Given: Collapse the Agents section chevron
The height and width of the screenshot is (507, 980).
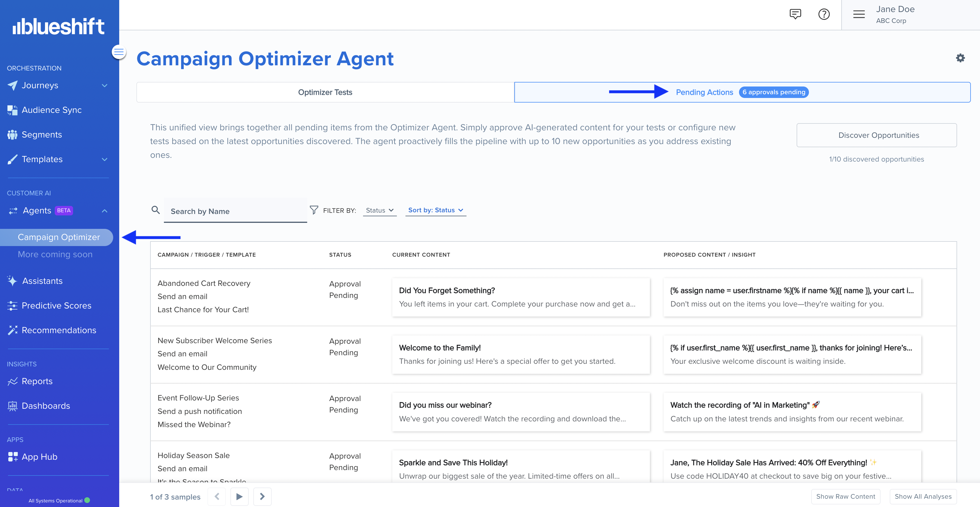Looking at the screenshot, I should pos(105,211).
